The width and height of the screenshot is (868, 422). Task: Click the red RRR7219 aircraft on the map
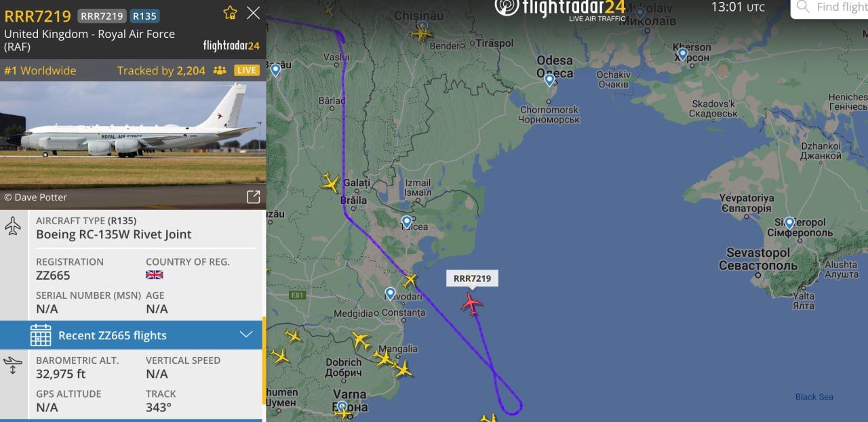[x=471, y=303]
